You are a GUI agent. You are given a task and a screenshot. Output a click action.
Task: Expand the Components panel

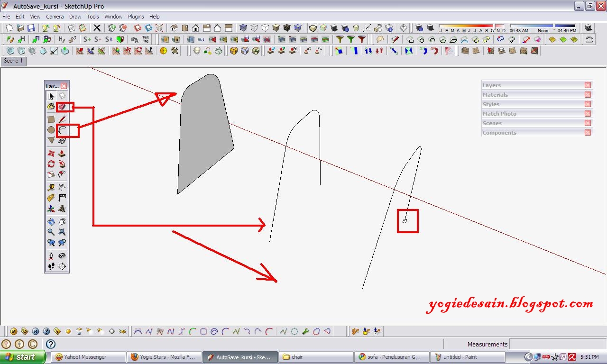click(522, 133)
